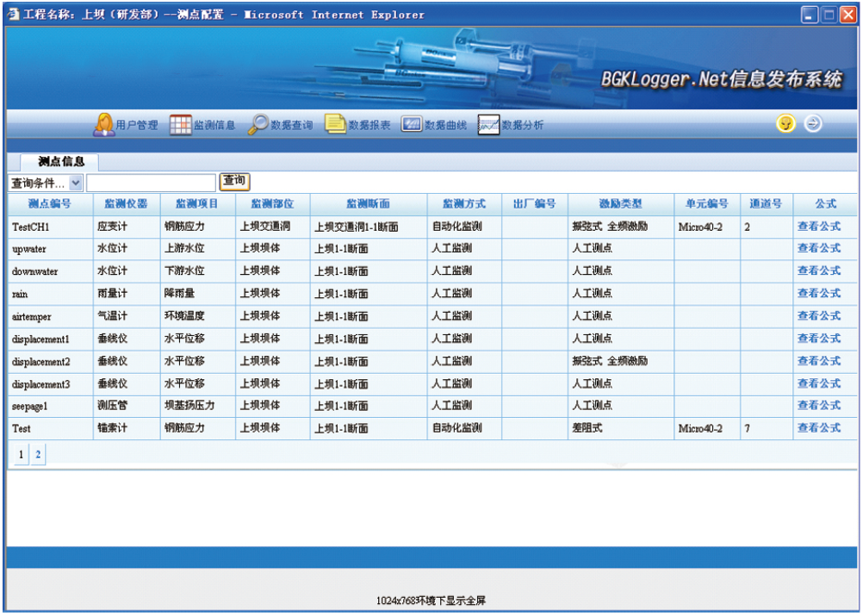The width and height of the screenshot is (863, 616).
Task: Click the 监测方式 column header
Action: tap(464, 203)
